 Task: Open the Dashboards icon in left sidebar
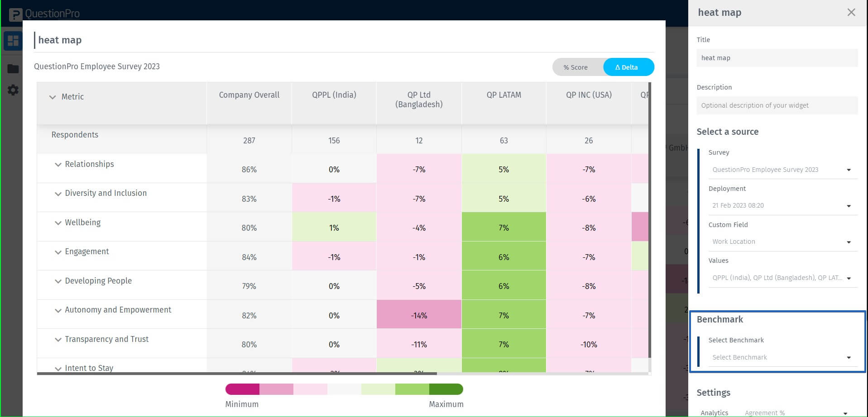pos(13,41)
